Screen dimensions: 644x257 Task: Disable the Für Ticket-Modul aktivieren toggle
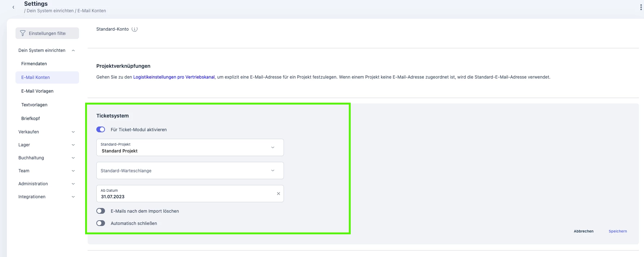101,129
